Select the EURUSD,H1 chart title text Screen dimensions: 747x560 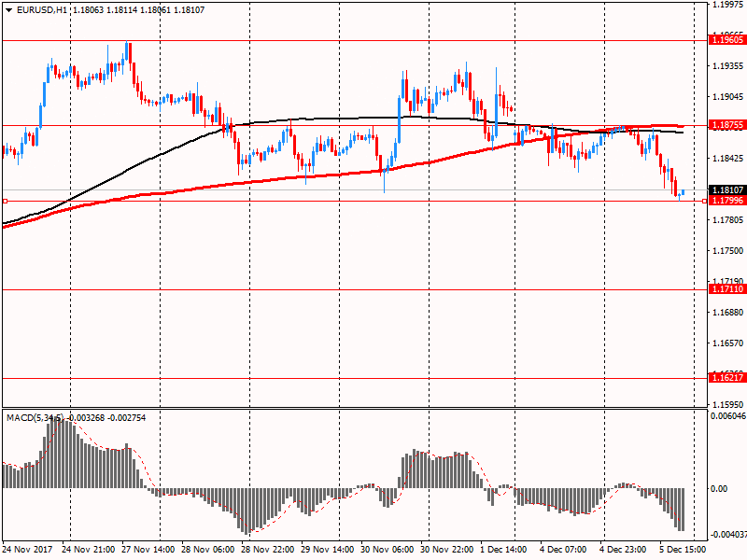[42, 10]
